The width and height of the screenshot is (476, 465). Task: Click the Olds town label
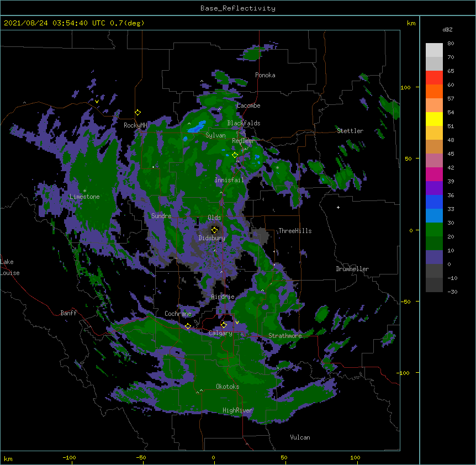click(214, 218)
